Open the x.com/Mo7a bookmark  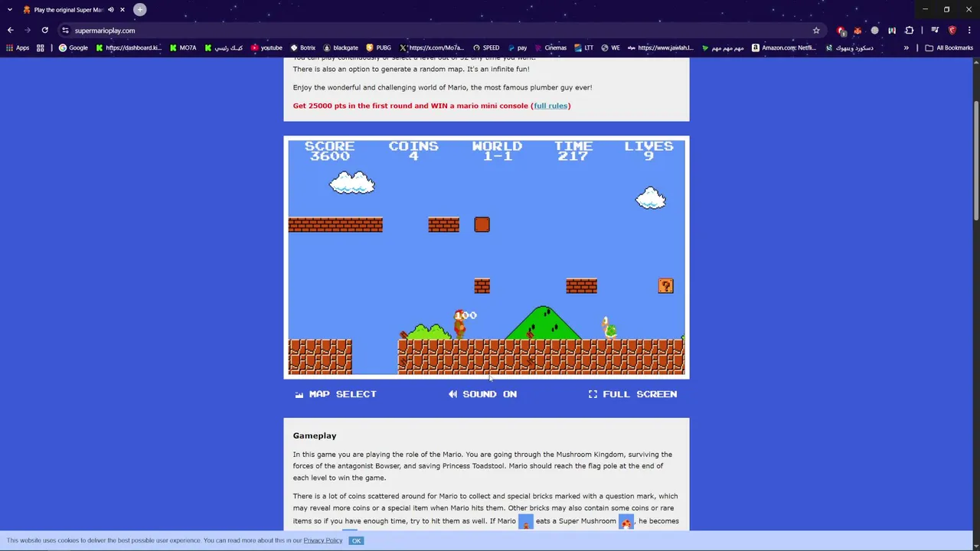(x=432, y=47)
